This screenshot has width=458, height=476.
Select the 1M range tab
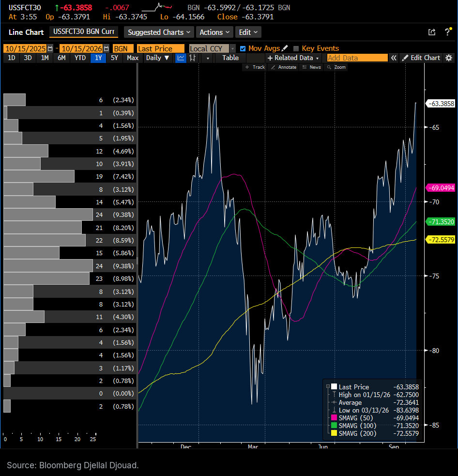pos(45,58)
